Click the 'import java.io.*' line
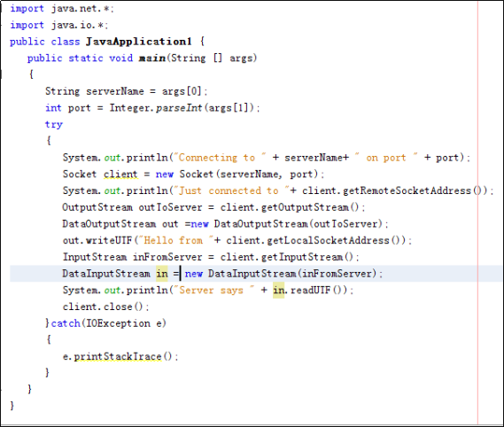This screenshot has height=427, width=504. [59, 25]
